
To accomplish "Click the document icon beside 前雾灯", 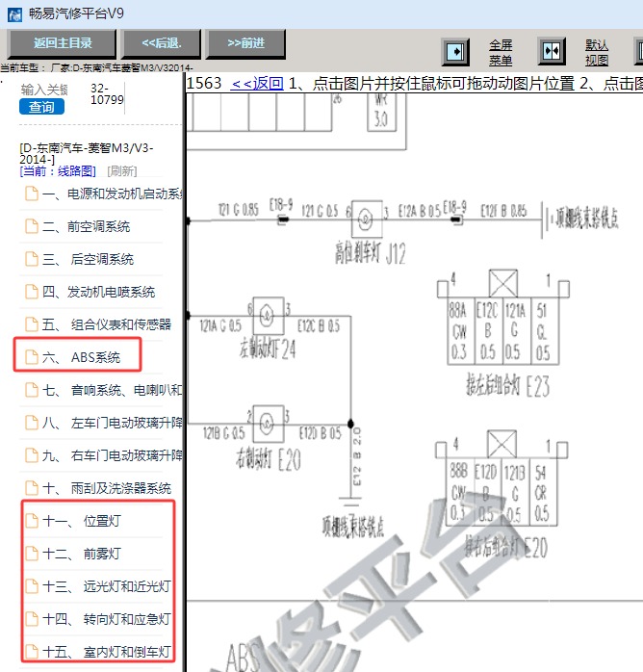I will pos(31,554).
